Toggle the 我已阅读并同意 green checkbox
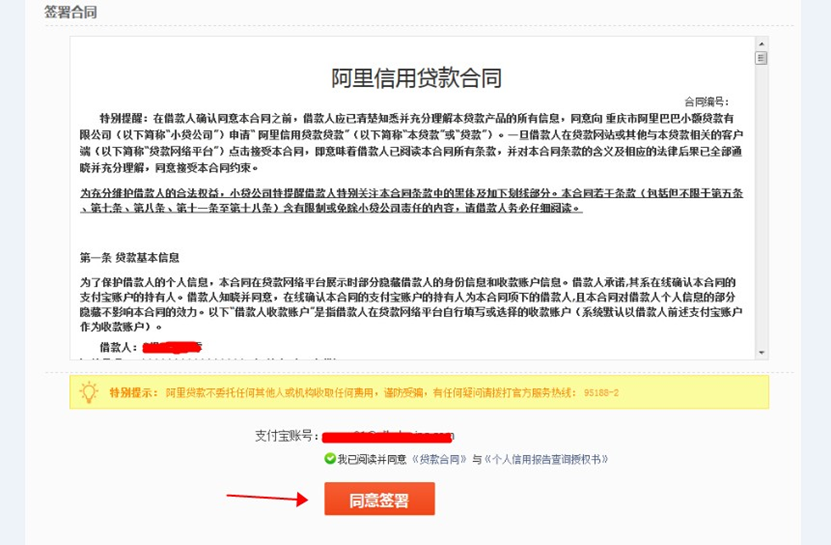This screenshot has height=545, width=831. (x=330, y=459)
